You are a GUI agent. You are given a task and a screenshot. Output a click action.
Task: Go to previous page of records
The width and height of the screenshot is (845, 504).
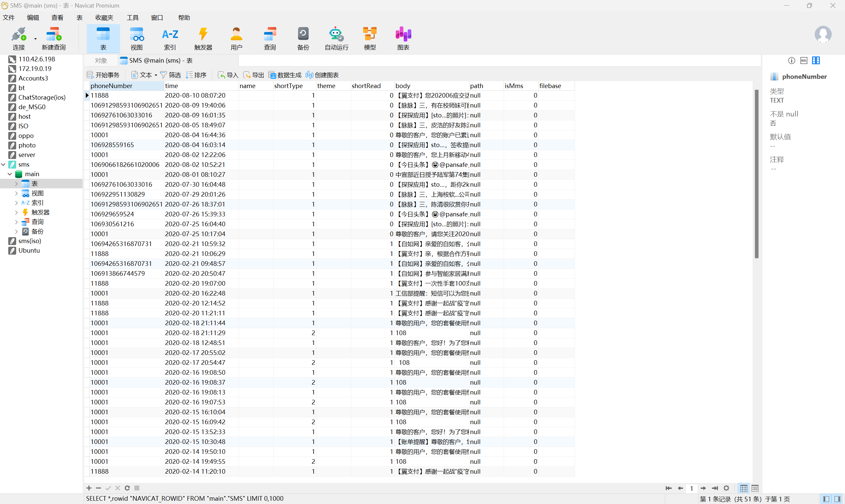[x=680, y=488]
